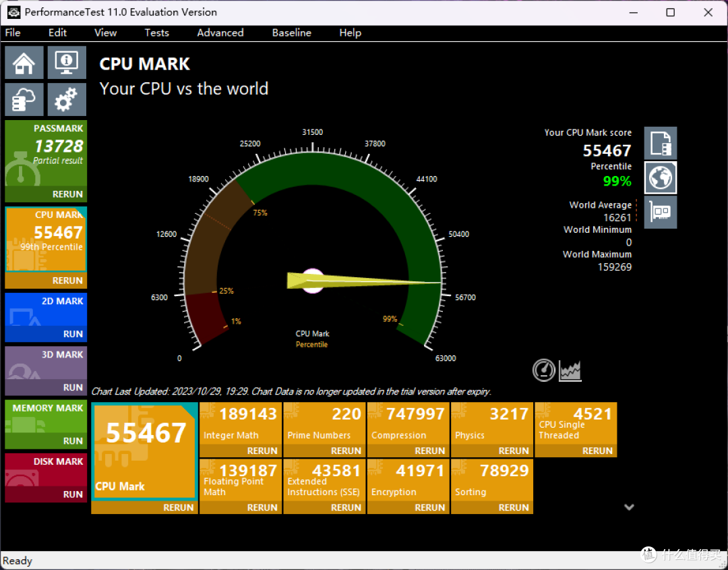This screenshot has height=570, width=728.
Task: Click the Chart Last Updated notice text
Action: (x=291, y=391)
